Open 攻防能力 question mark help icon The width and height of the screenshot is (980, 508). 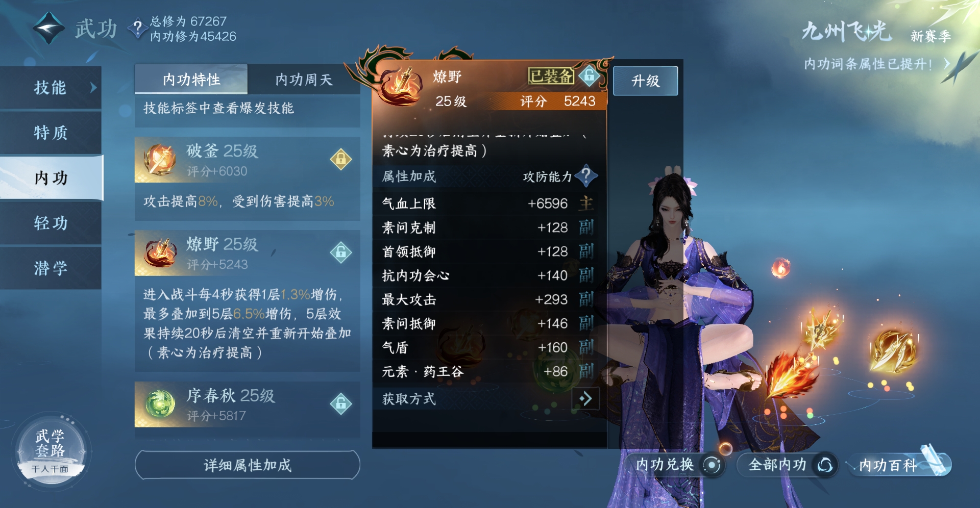[x=586, y=176]
